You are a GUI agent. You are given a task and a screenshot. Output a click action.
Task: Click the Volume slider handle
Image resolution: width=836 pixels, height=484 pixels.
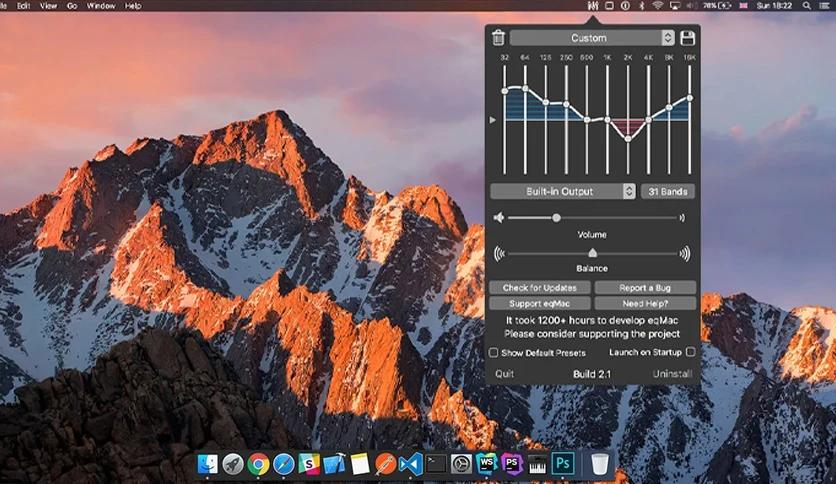[556, 217]
